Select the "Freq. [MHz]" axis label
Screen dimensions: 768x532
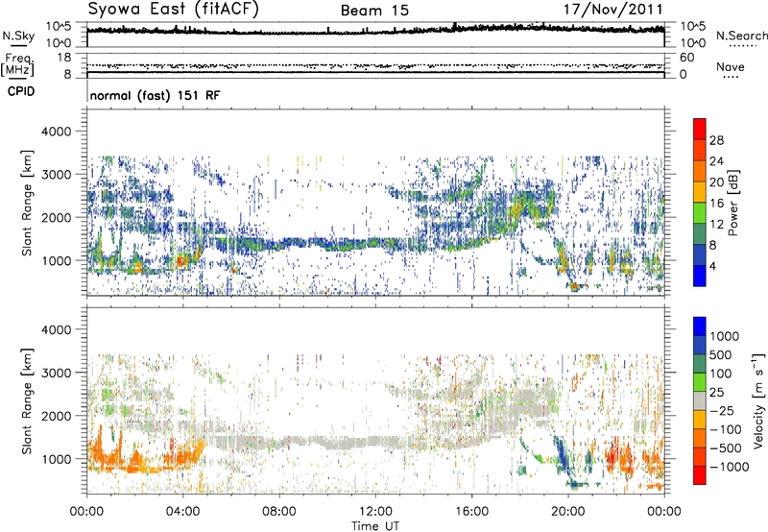(17, 64)
